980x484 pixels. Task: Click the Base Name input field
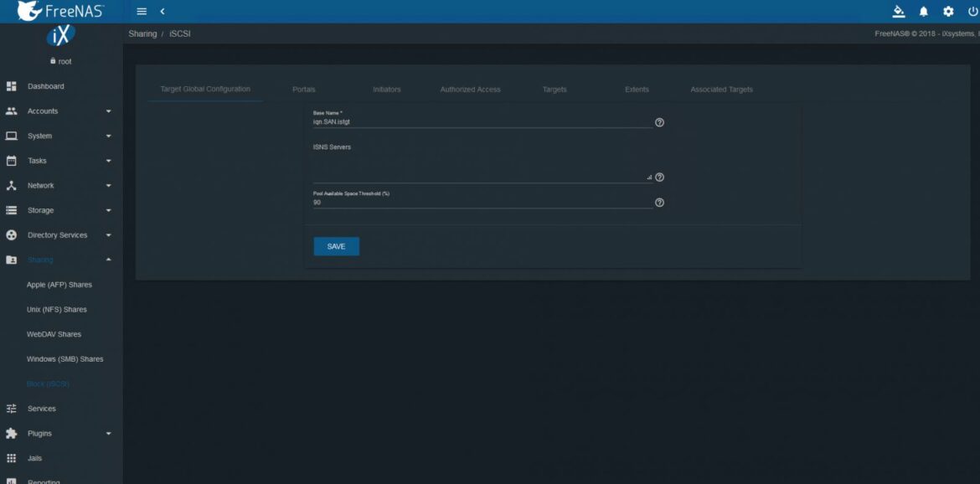pyautogui.click(x=482, y=122)
